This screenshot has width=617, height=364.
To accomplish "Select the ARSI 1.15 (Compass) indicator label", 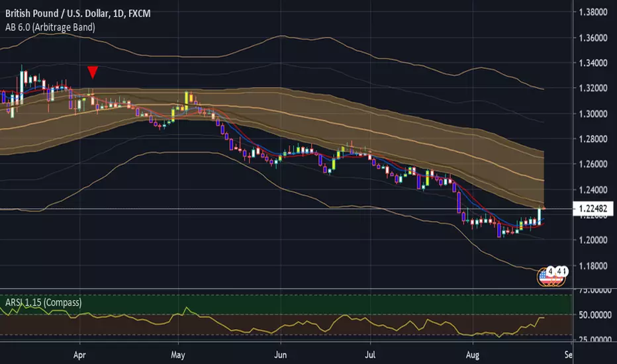I will click(43, 302).
